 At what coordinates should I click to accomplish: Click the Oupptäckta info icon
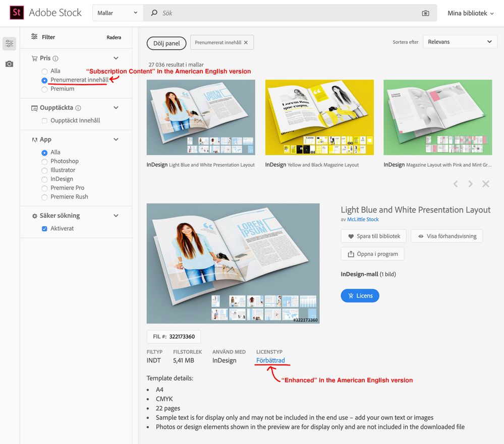click(x=78, y=108)
